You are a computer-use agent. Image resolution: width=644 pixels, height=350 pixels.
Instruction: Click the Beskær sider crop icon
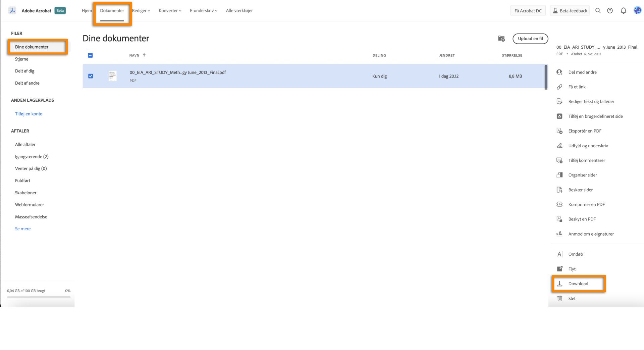pyautogui.click(x=559, y=190)
